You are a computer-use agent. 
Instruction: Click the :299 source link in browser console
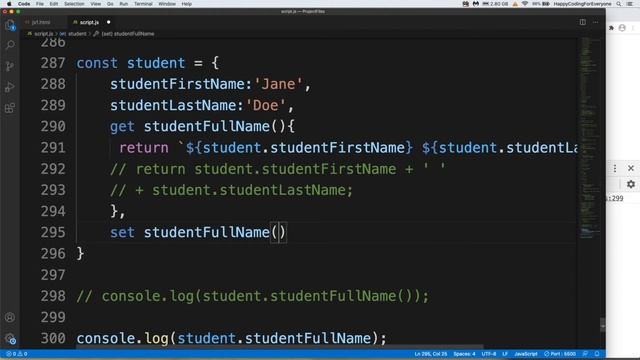click(616, 198)
